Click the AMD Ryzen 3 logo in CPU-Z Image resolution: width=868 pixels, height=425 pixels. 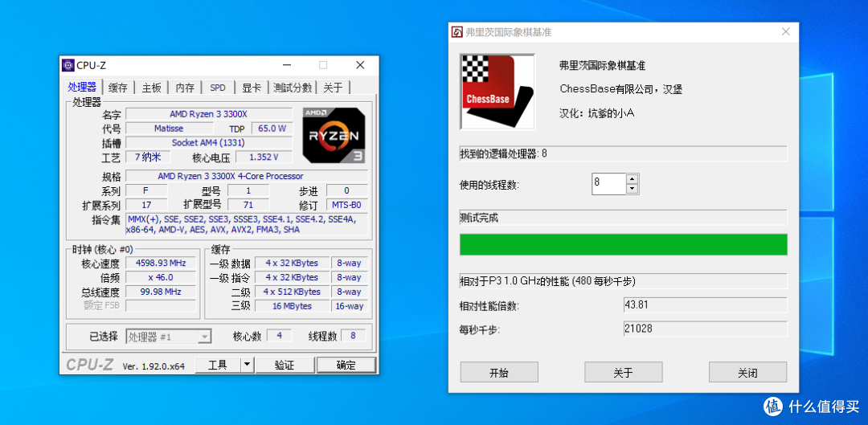point(334,136)
